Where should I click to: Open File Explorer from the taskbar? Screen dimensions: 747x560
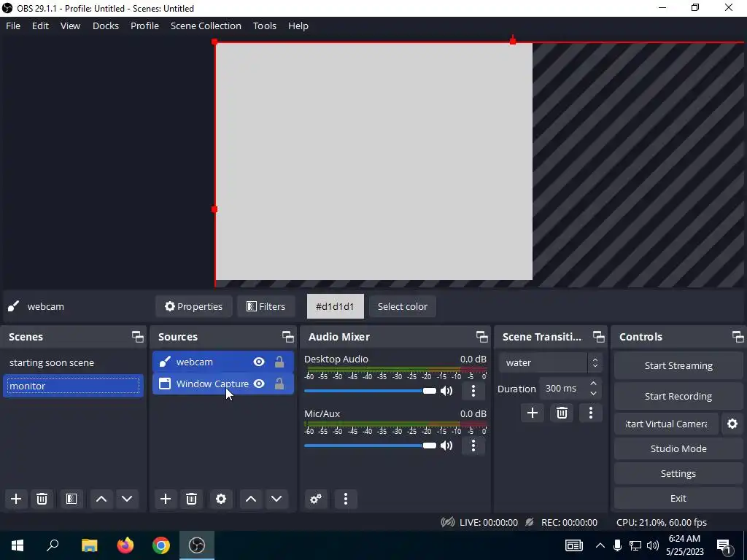pyautogui.click(x=90, y=545)
